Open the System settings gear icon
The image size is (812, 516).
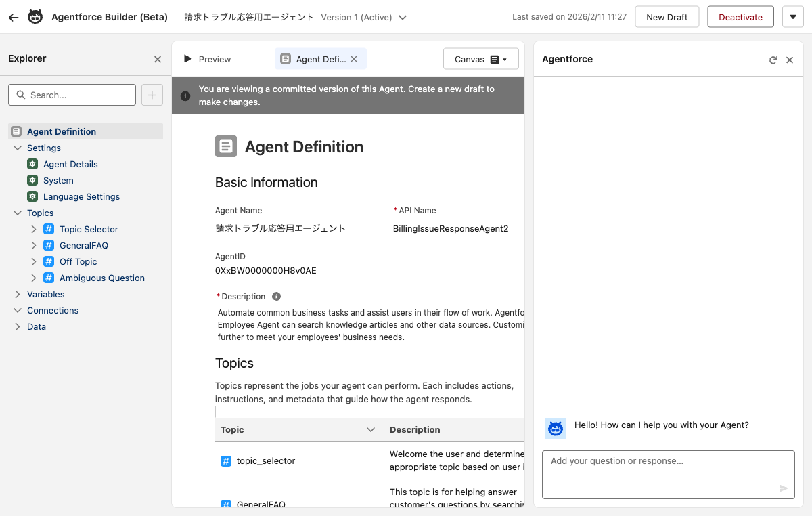point(32,180)
